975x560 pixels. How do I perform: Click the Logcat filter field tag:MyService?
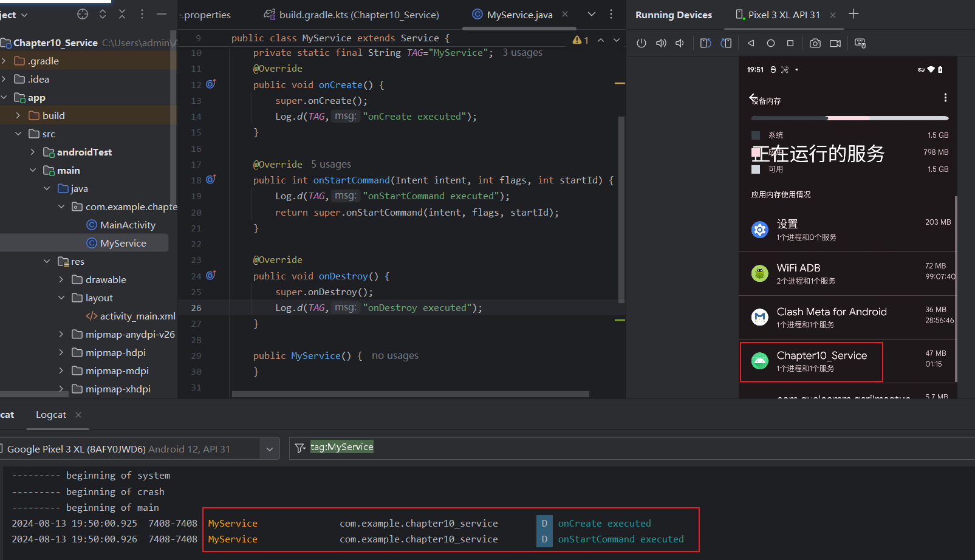click(x=342, y=447)
